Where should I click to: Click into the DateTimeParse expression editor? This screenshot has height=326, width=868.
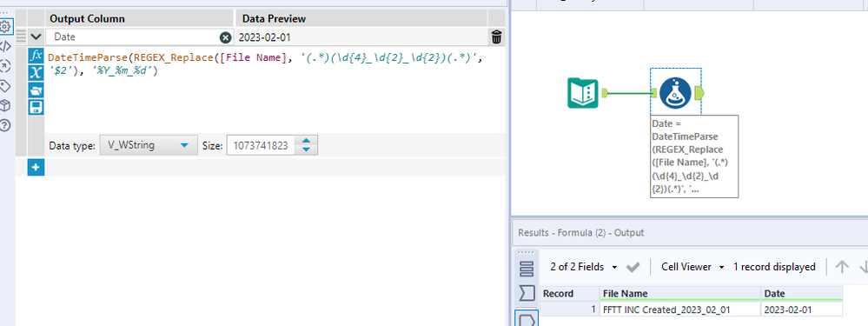pos(274,89)
